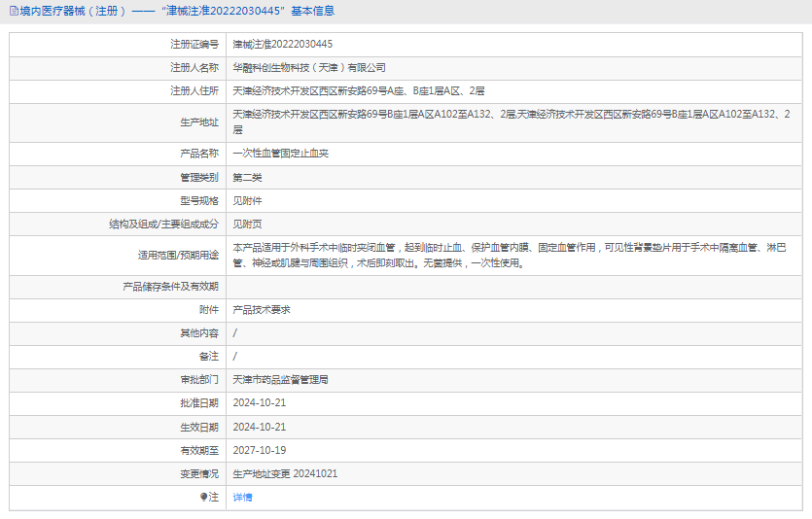The width and height of the screenshot is (812, 519).
Task: Click the 见附件 value for 型号规格
Action: click(x=248, y=201)
